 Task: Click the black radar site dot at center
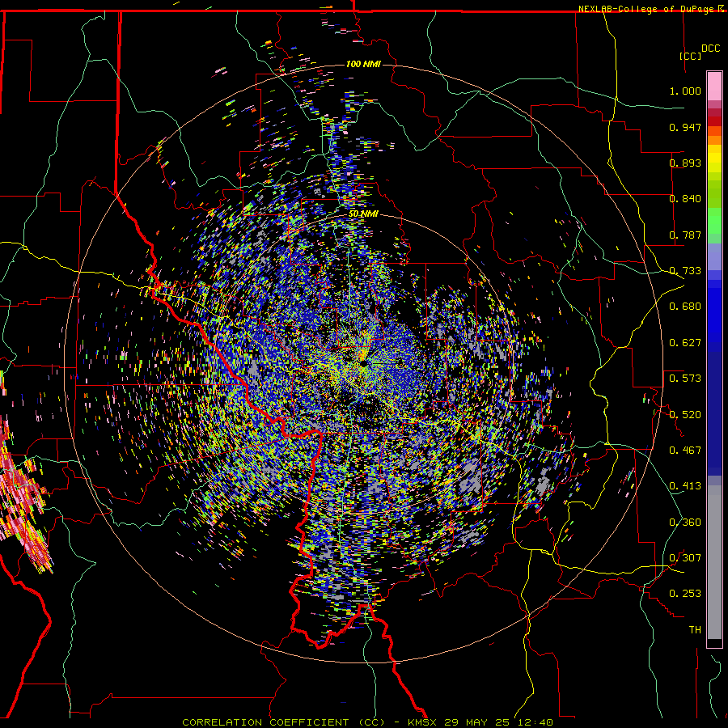363,364
